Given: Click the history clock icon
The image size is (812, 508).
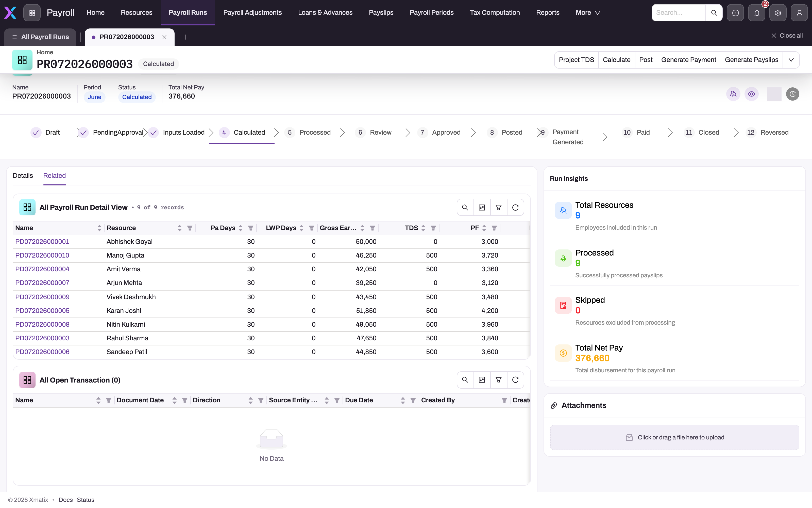Looking at the screenshot, I should tap(792, 94).
